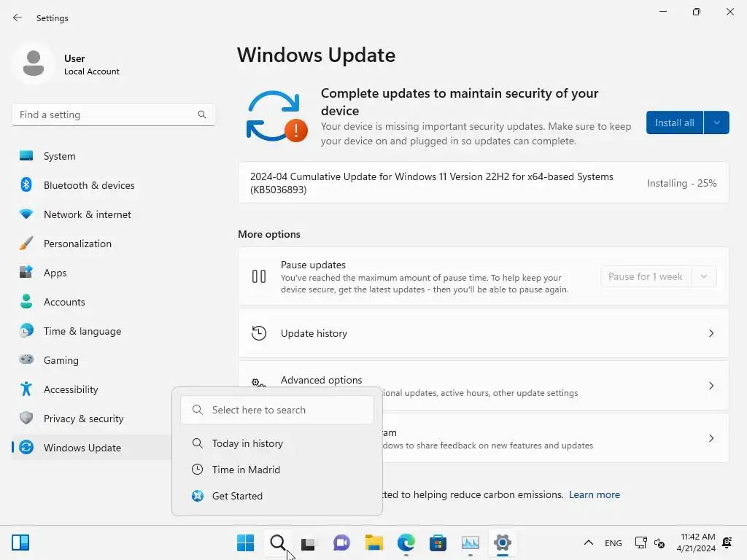This screenshot has width=747, height=560.
Task: Click the user avatar picture
Action: point(34,64)
